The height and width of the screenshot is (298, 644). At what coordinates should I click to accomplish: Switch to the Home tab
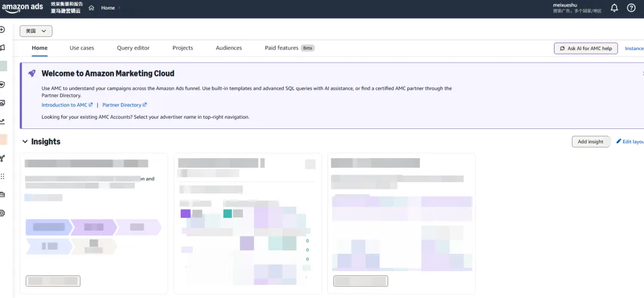point(40,48)
